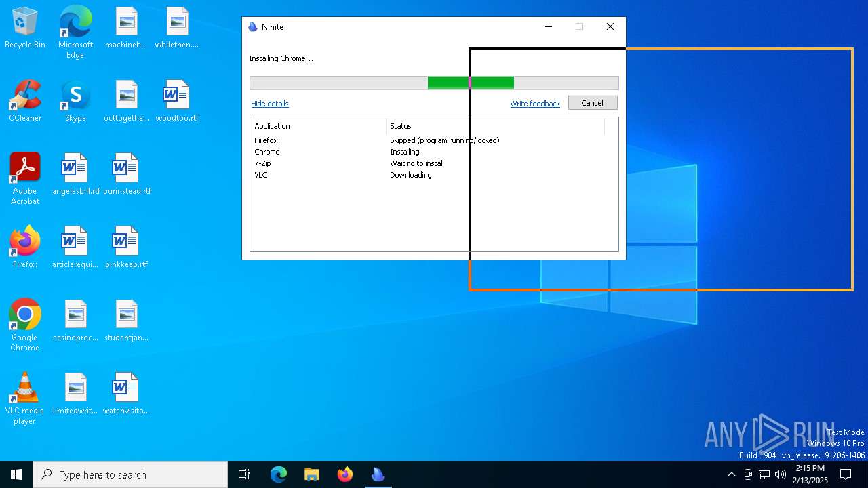Open the volume control in tray
Viewport: 868px width, 488px height.
pos(781,474)
